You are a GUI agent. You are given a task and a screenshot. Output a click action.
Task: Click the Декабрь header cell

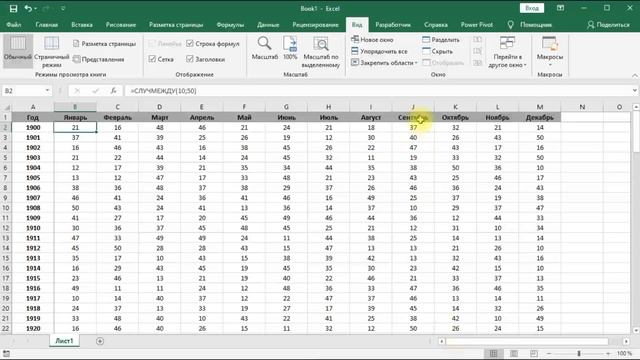(x=540, y=117)
